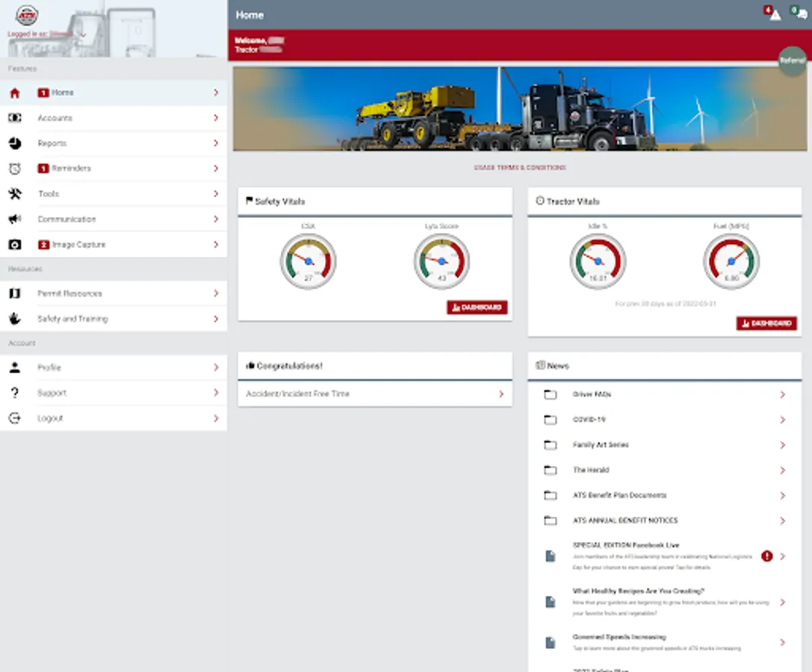812x672 pixels.
Task: Open the Accounts cash icon
Action: click(14, 118)
